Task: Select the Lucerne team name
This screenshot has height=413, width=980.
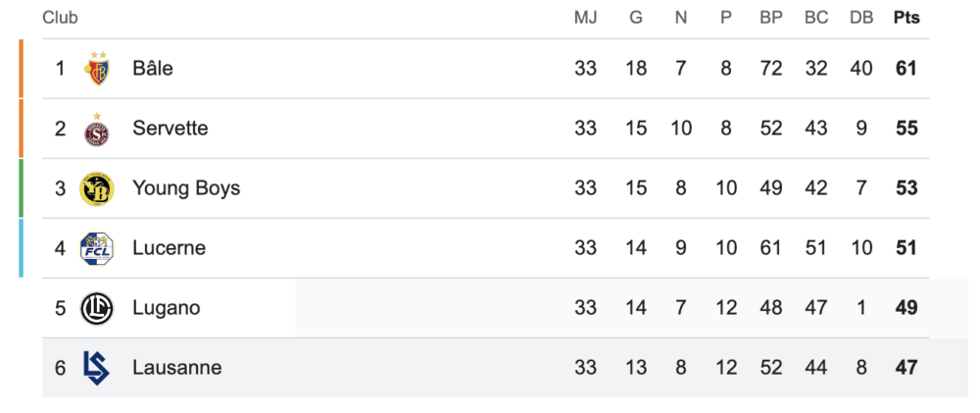Action: pyautogui.click(x=169, y=248)
